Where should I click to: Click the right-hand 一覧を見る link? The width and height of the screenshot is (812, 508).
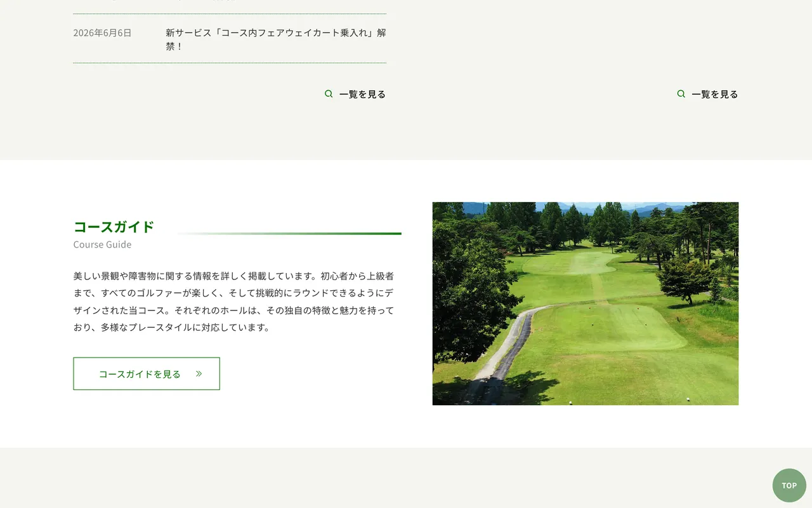pos(707,94)
